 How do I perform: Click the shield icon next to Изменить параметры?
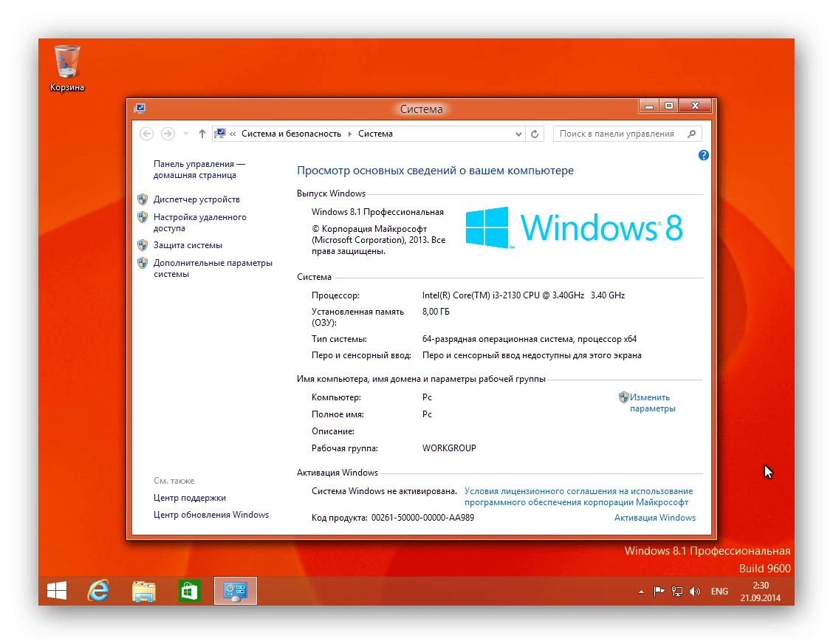(x=624, y=397)
